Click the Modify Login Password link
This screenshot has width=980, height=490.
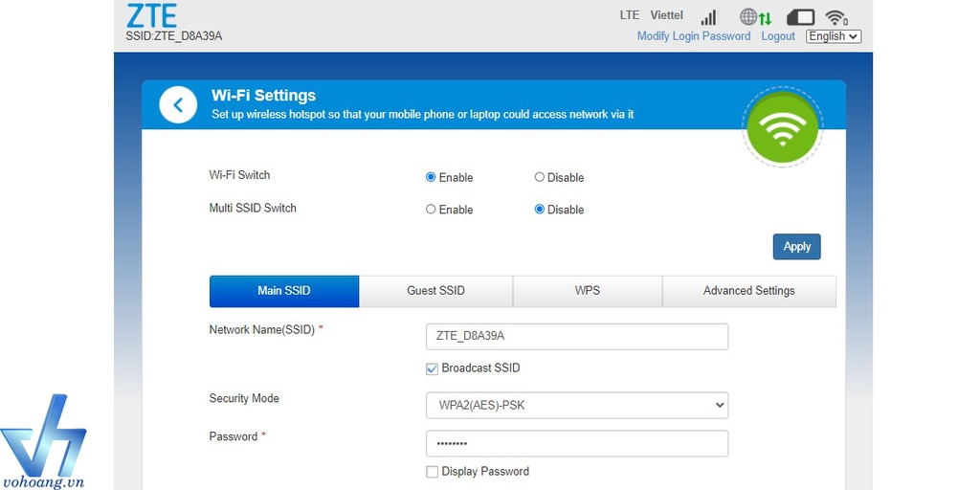point(693,36)
